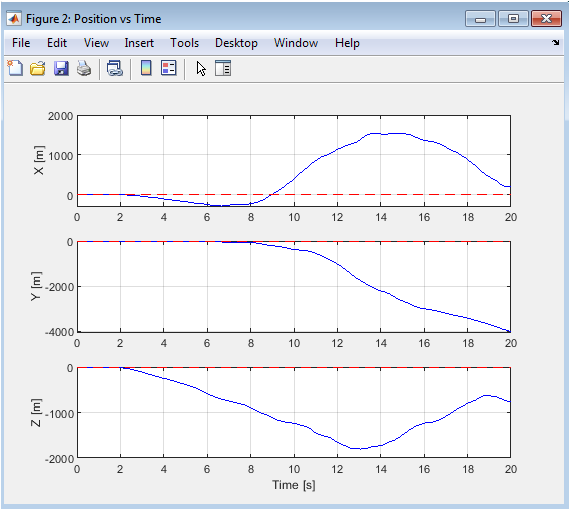Open the Desktop menu
The height and width of the screenshot is (510, 570).
pyautogui.click(x=236, y=43)
